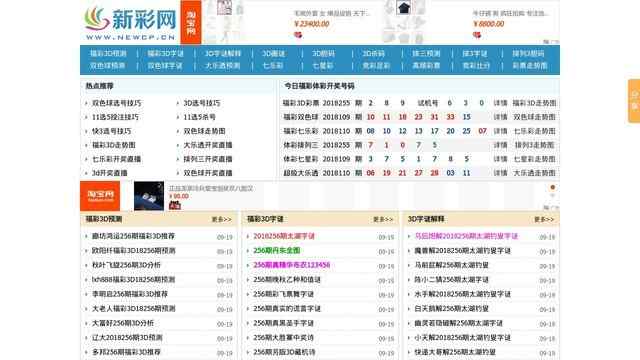
Task: Open 双色球走势图 in the hot recommendations list
Action: [x=204, y=131]
